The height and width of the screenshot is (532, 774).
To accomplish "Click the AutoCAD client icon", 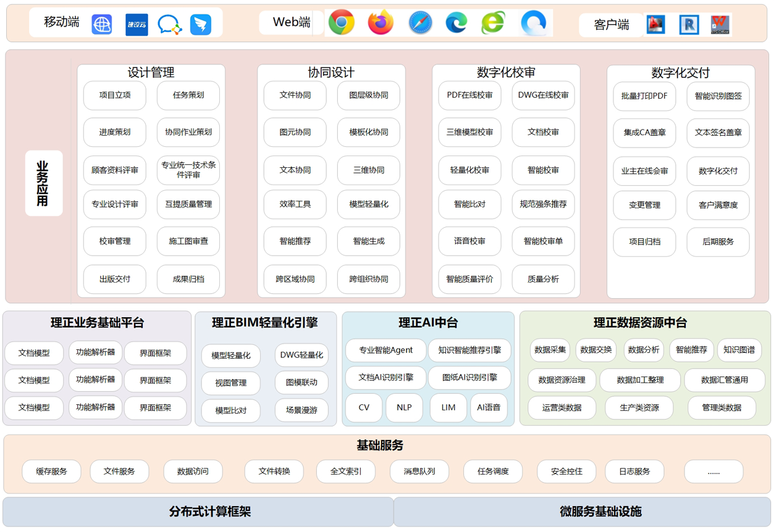I will click(655, 25).
